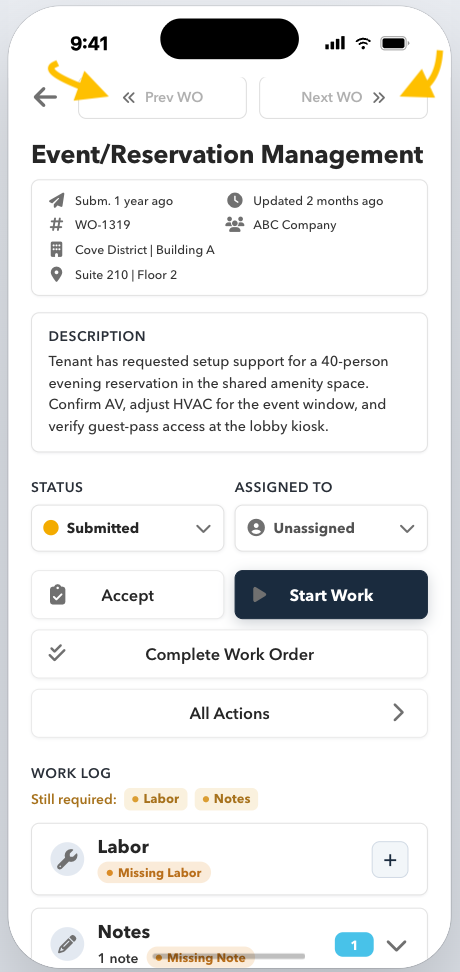Go to Prev WO
460x972 pixels.
162,97
